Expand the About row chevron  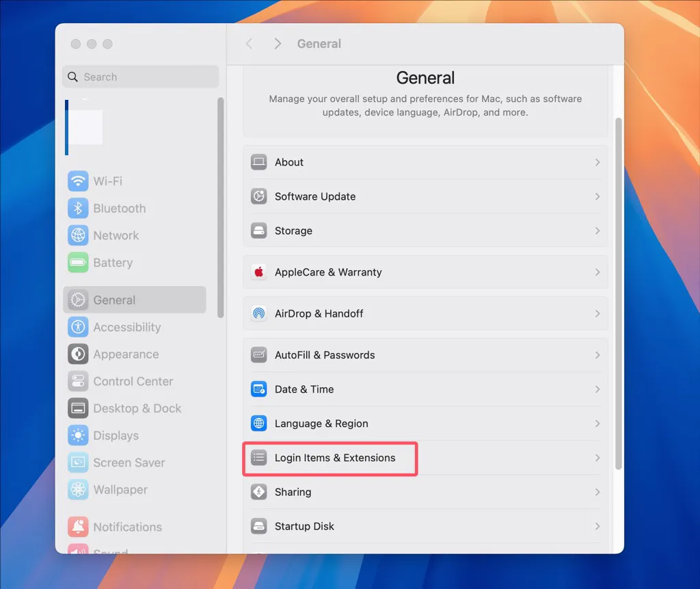(597, 162)
